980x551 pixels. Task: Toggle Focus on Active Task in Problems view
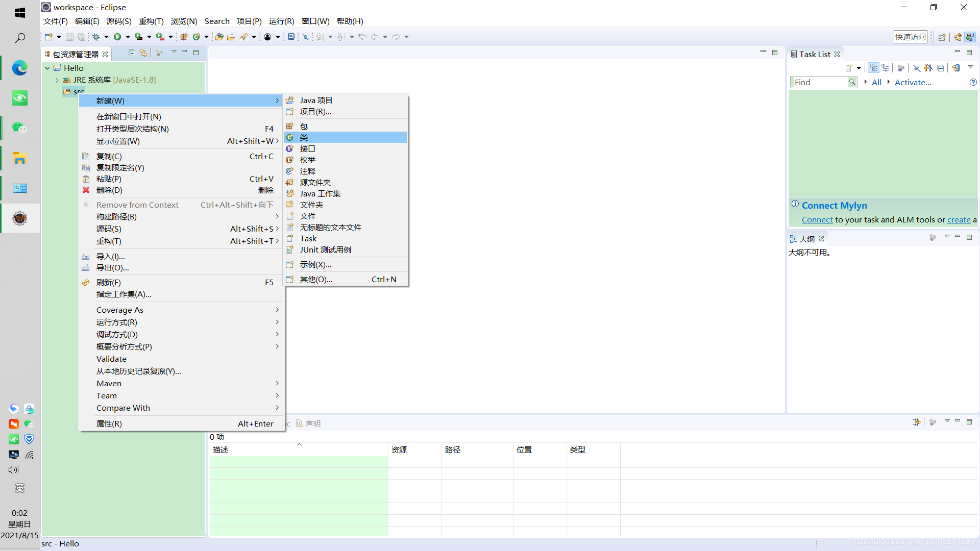pos(933,422)
